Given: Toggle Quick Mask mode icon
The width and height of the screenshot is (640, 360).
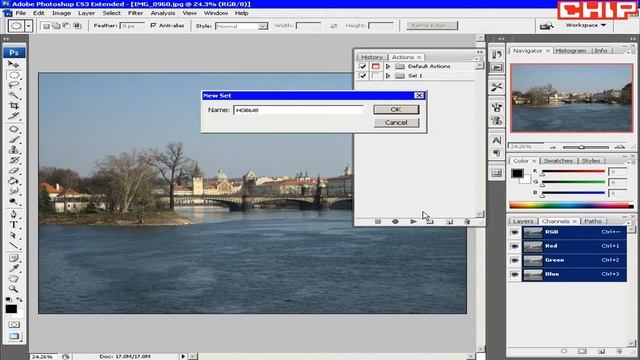Looking at the screenshot, I should pos(14,324).
